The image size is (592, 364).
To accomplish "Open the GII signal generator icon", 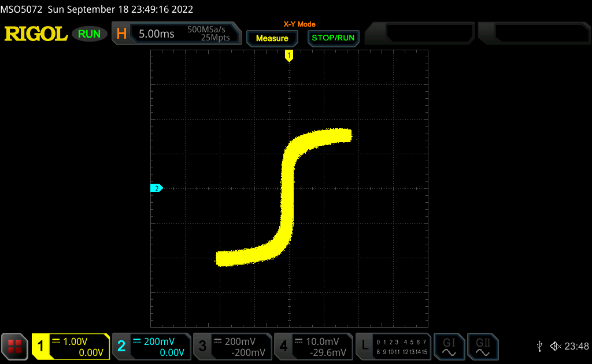I will coord(482,346).
